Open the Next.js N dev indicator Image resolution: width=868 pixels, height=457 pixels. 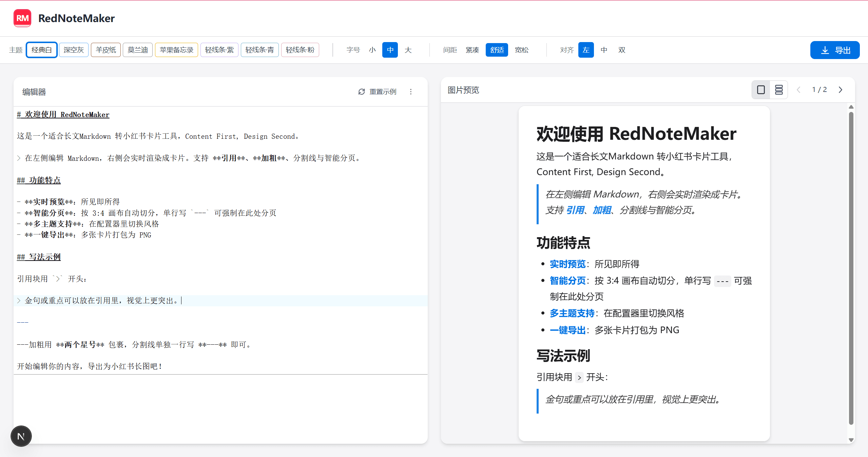pos(21,436)
